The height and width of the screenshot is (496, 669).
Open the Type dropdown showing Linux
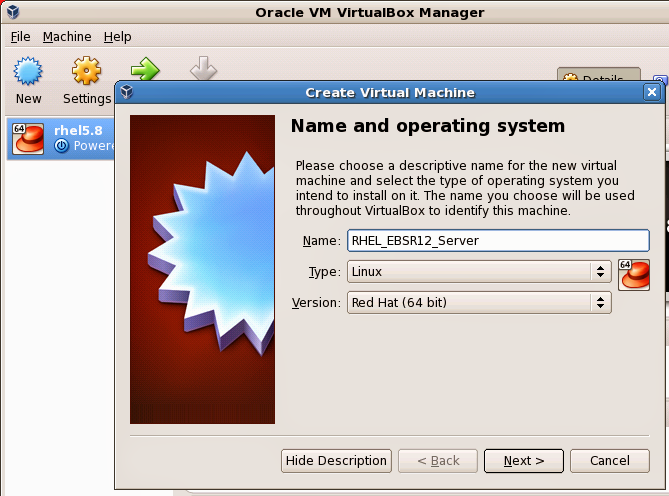click(x=479, y=272)
